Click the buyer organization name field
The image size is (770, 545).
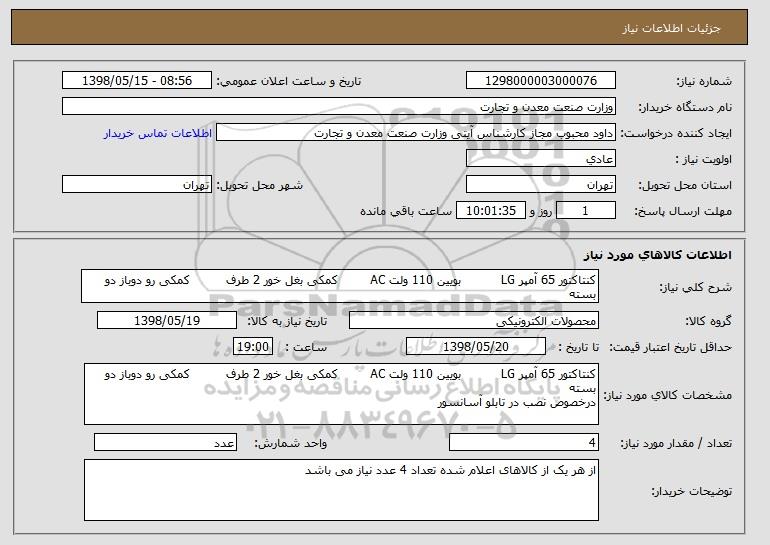pyautogui.click(x=339, y=107)
